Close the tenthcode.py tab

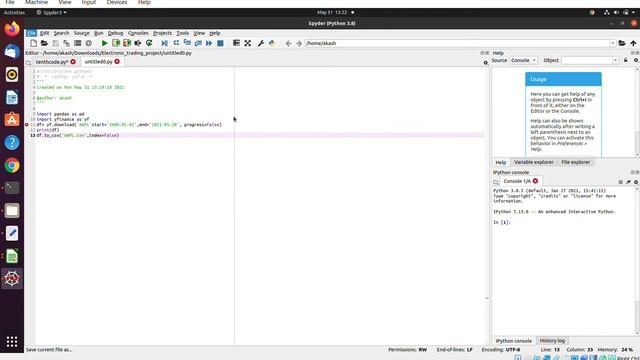click(73, 62)
